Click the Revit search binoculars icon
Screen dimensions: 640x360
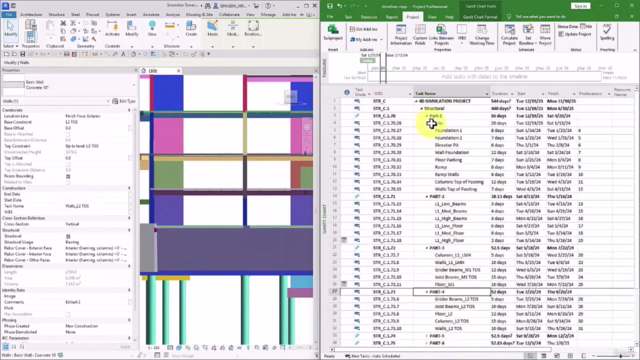click(x=208, y=6)
